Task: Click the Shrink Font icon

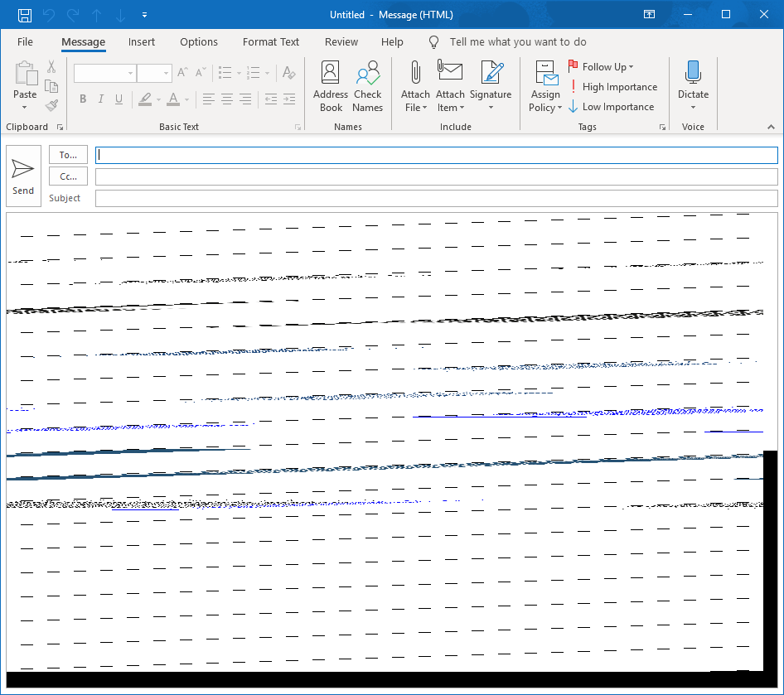Action: tap(200, 73)
